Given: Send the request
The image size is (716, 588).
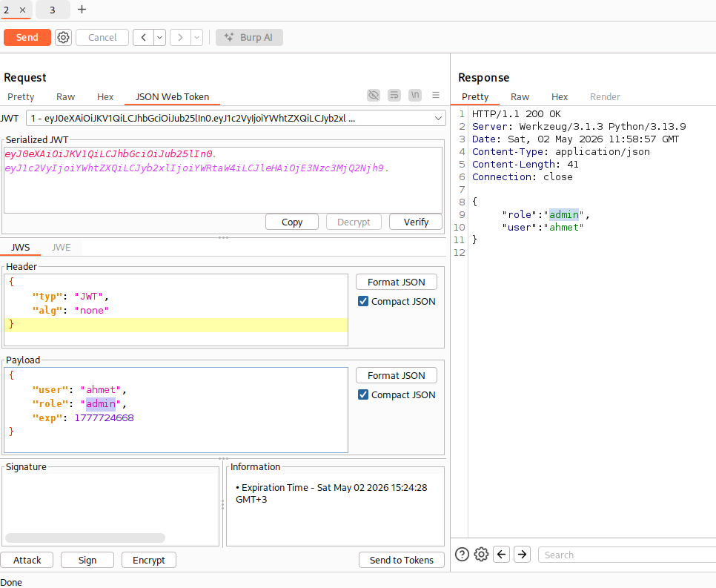Looking at the screenshot, I should coord(27,38).
